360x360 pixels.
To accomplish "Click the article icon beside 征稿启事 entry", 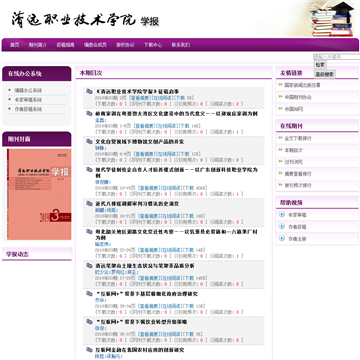I will point(89,91).
